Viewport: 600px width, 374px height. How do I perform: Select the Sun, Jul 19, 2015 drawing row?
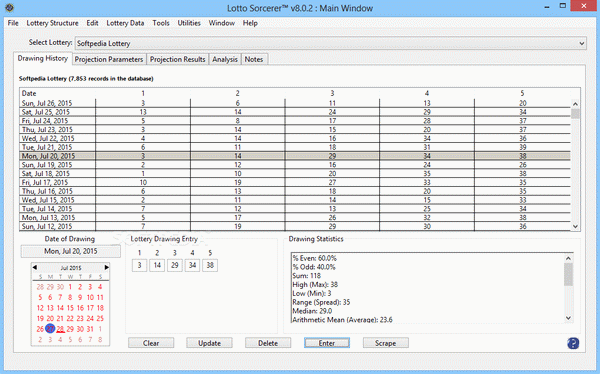click(x=295, y=165)
